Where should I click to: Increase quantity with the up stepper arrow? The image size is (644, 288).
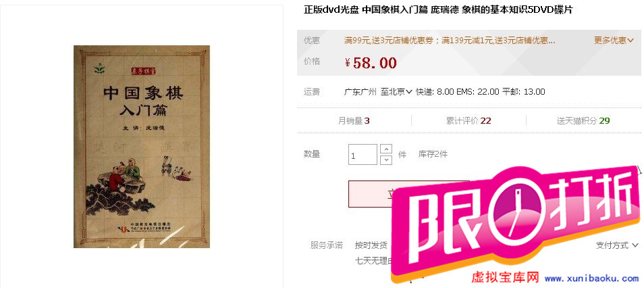386,149
